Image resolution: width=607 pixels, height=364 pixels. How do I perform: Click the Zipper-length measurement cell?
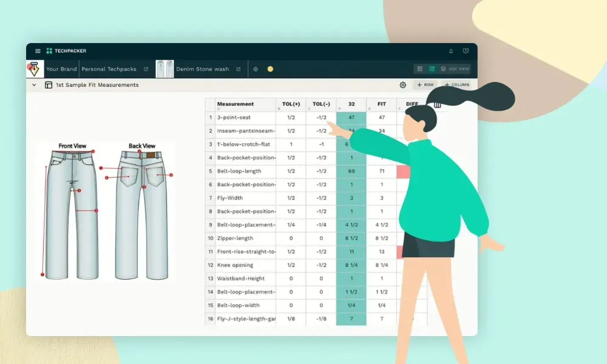coord(245,238)
